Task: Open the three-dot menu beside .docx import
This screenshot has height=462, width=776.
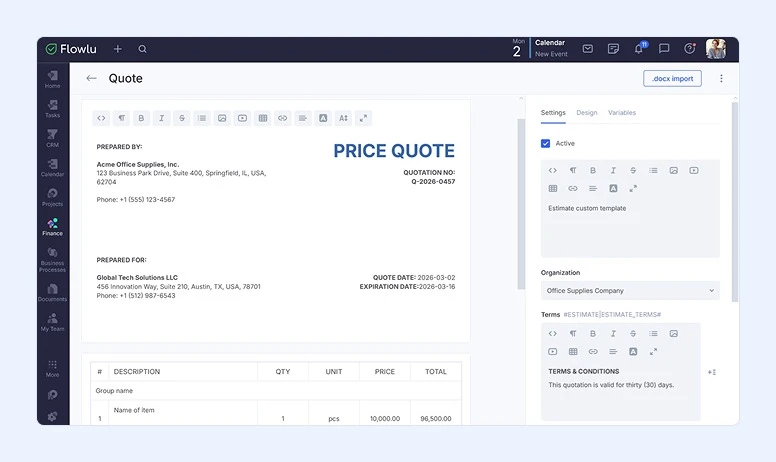Action: pyautogui.click(x=721, y=78)
